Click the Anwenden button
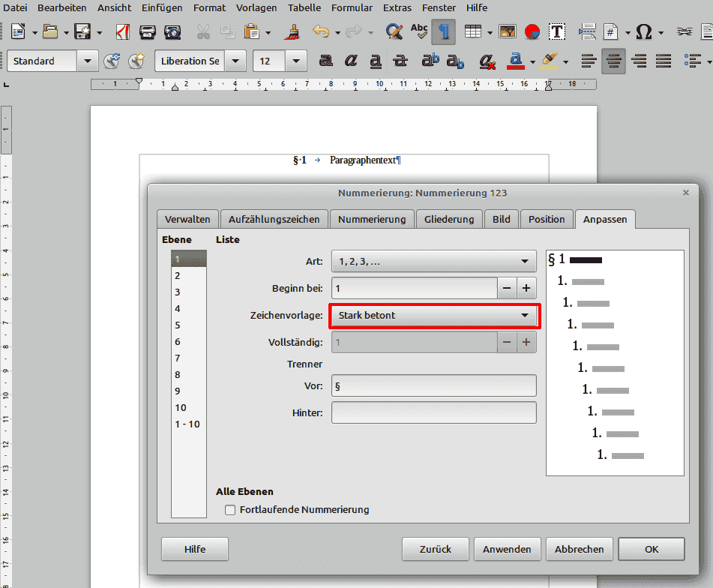 507,549
